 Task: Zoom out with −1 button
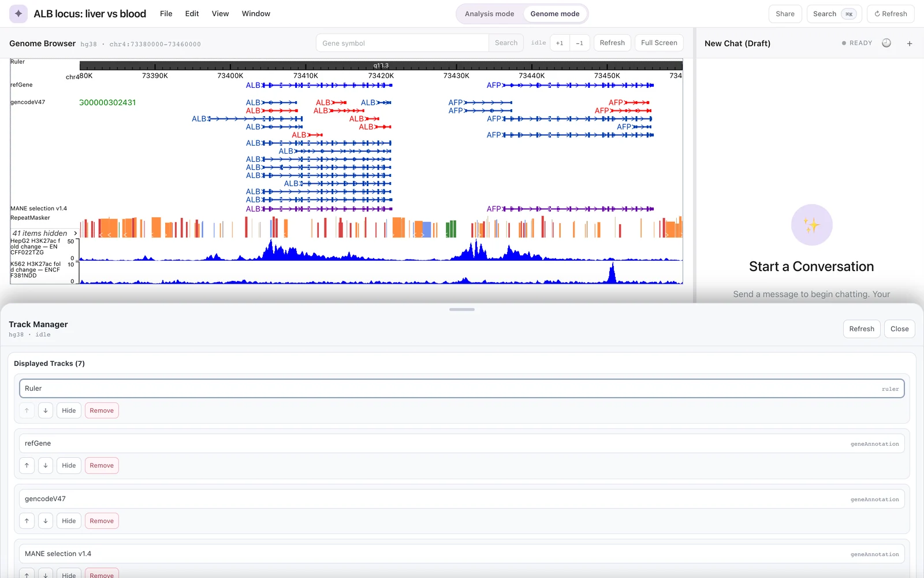[x=579, y=43]
